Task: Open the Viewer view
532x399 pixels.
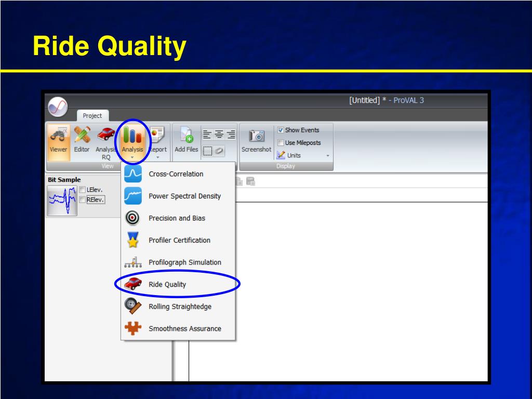Action: [58, 142]
